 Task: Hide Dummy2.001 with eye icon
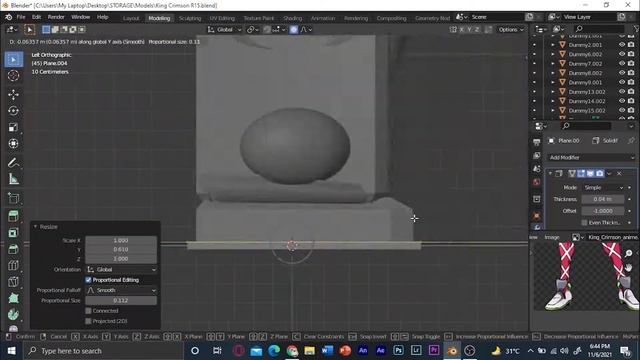click(622, 45)
